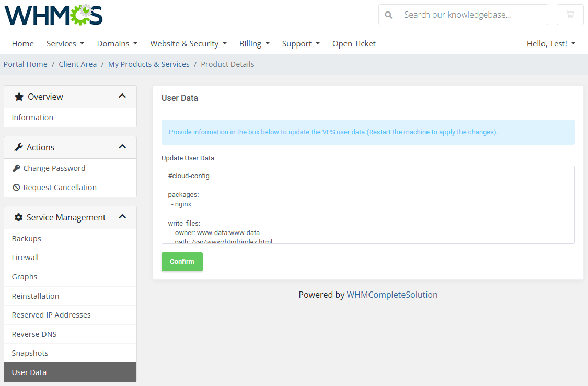Collapse the Actions panel chevron

tap(122, 147)
